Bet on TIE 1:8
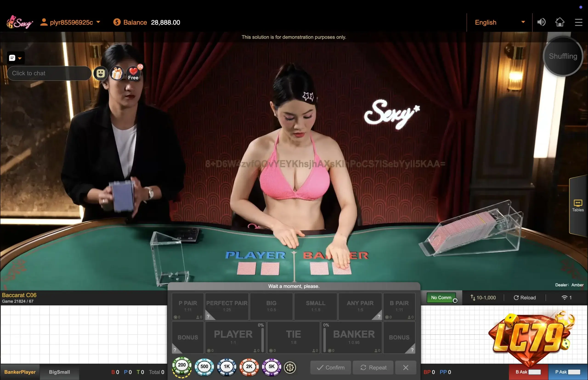The image size is (588, 380). 294,337
